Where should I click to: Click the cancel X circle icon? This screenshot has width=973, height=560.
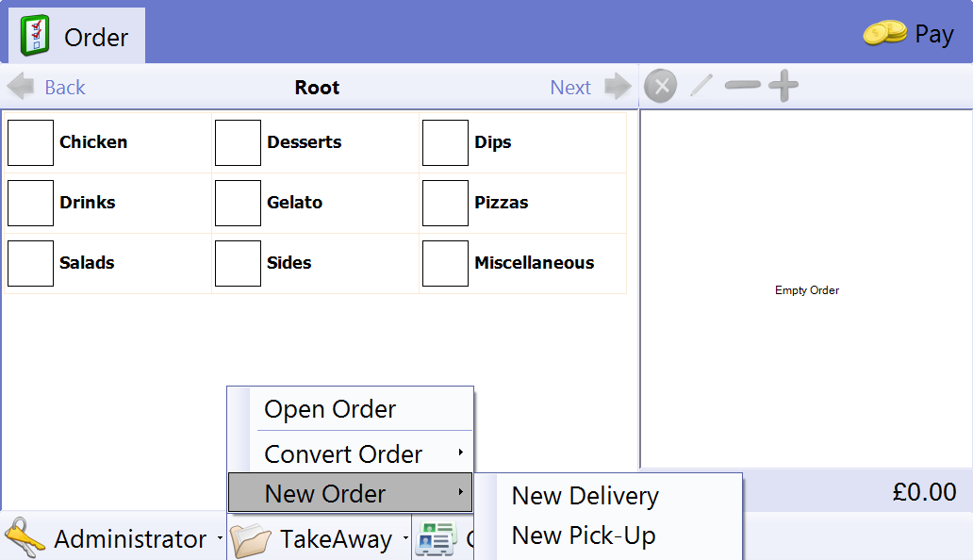(660, 87)
